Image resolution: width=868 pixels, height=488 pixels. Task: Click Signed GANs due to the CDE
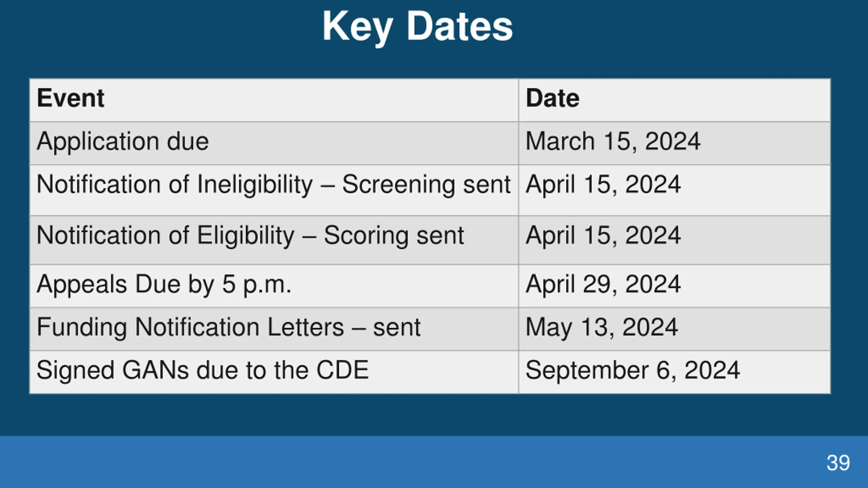(x=274, y=372)
